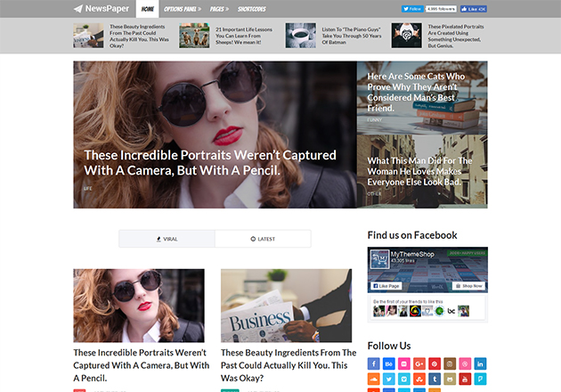Open the Shortcodes menu item

pyautogui.click(x=252, y=9)
